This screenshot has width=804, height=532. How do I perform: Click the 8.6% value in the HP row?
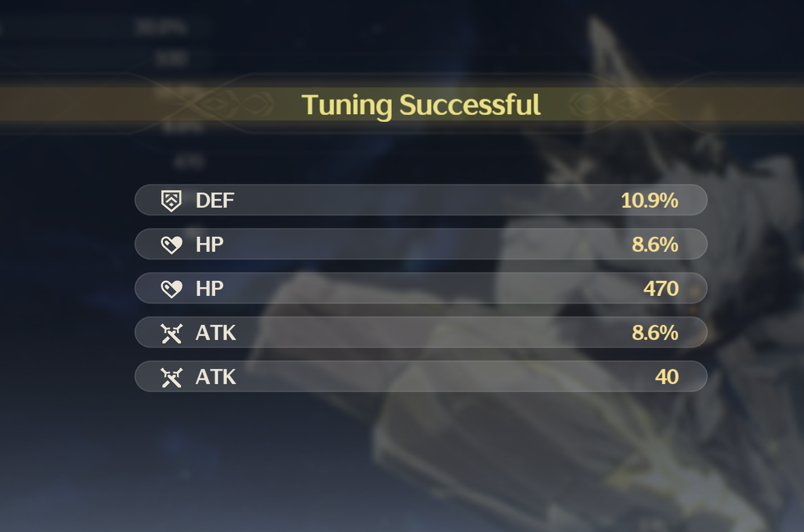pyautogui.click(x=655, y=245)
